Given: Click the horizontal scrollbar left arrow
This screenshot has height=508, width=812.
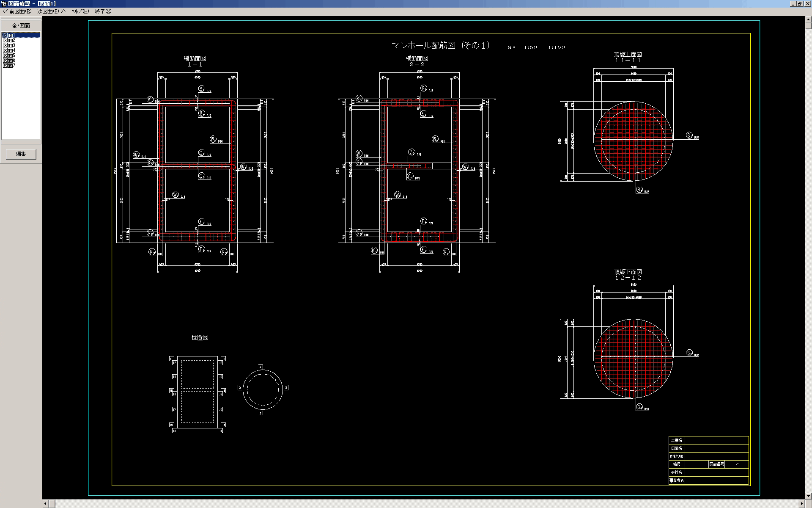Looking at the screenshot, I should coord(46,504).
